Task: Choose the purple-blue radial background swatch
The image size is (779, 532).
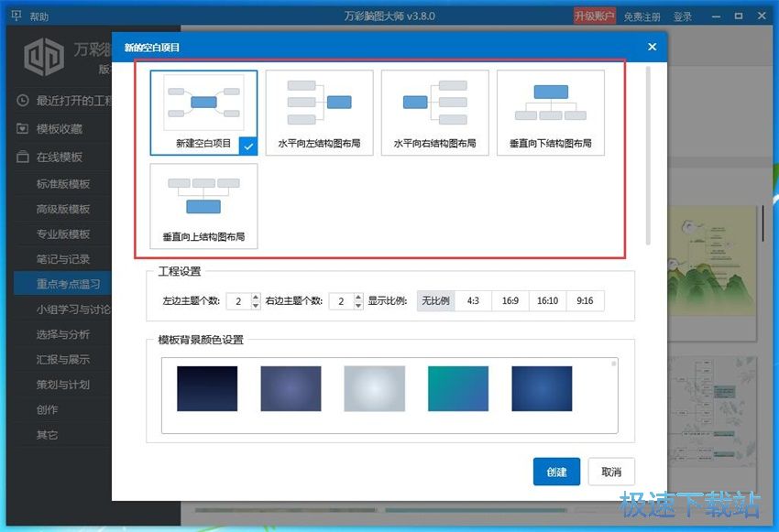Action: (291, 388)
